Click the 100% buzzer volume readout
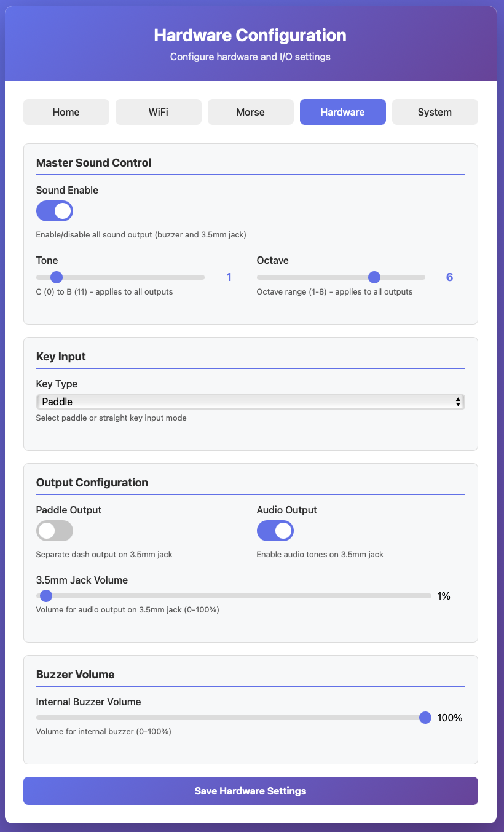Screen dimensions: 504x832 point(449,718)
